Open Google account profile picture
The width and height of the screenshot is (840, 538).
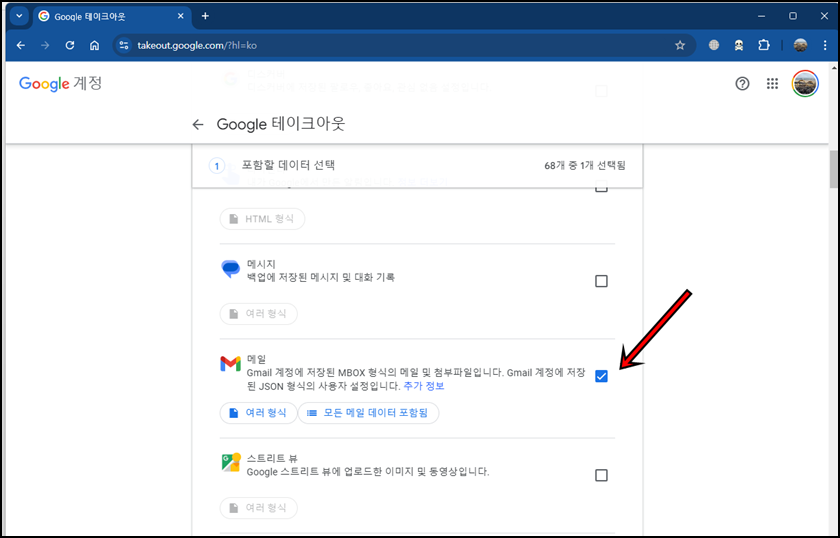point(805,84)
